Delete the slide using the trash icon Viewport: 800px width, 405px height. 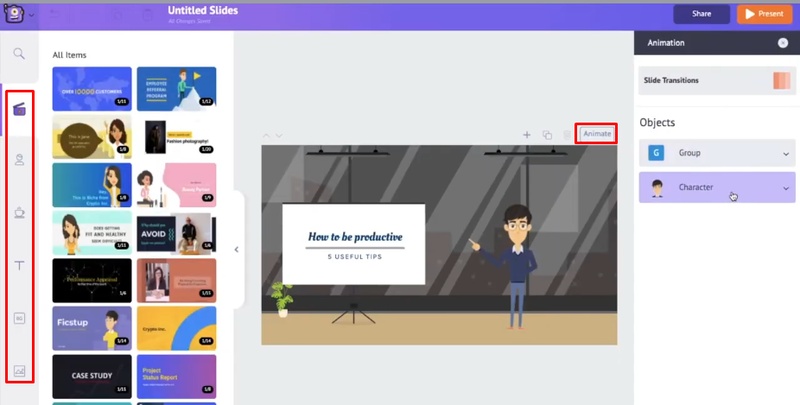(x=567, y=135)
